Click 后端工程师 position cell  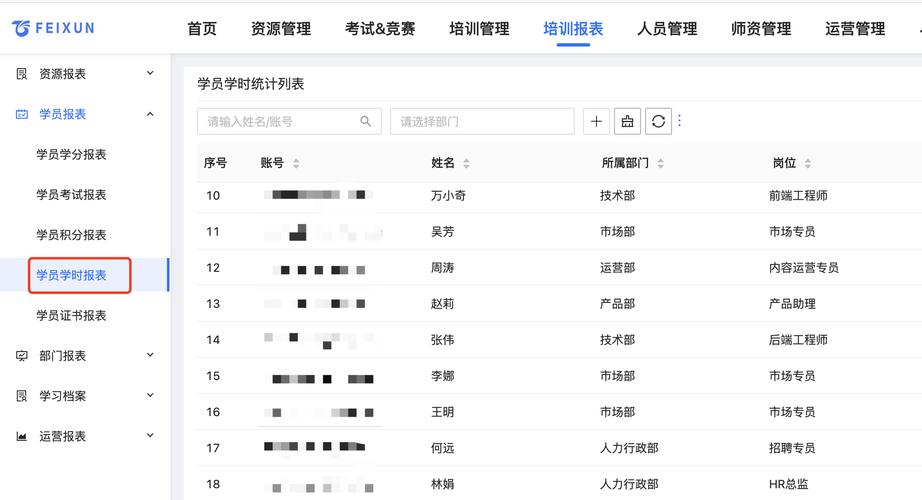[x=798, y=339]
